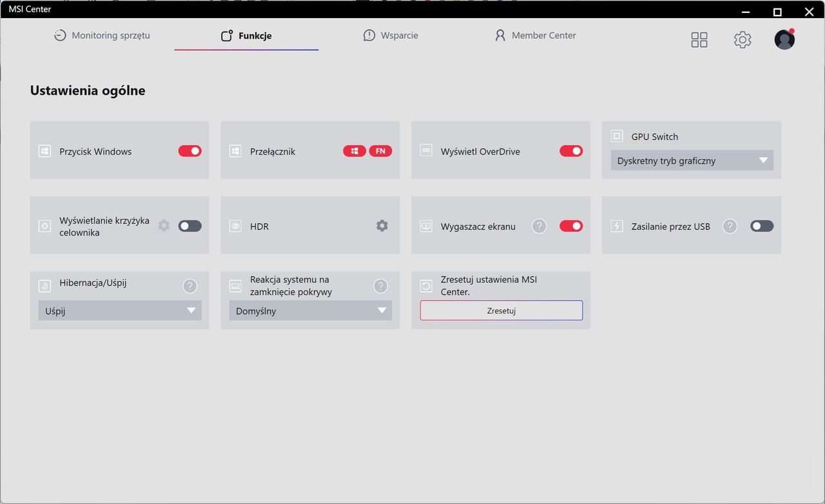This screenshot has height=504, width=825.
Task: Open the Member Center tab
Action: pos(535,35)
